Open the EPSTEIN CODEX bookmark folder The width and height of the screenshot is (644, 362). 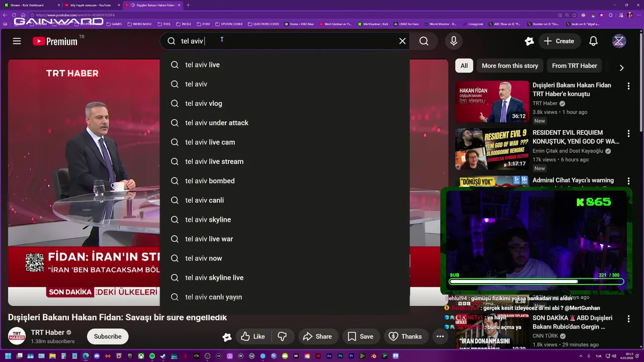pos(228,24)
